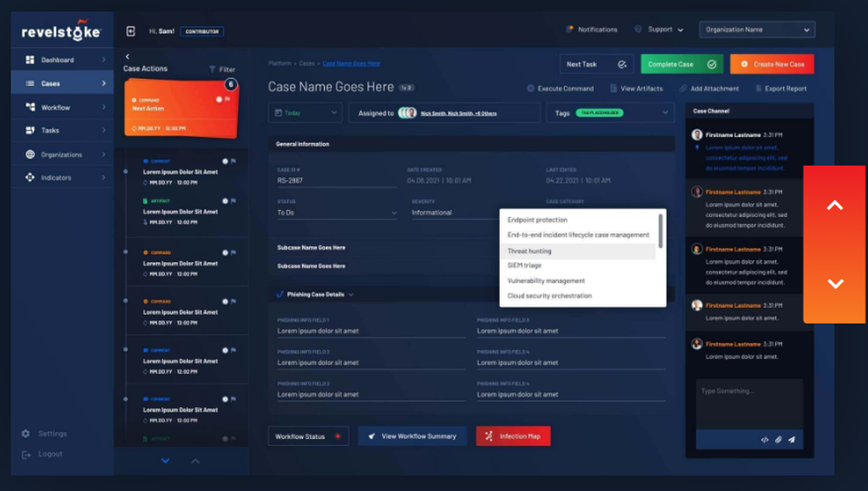Click the Create New Case button
868x491 pixels.
pyautogui.click(x=772, y=64)
